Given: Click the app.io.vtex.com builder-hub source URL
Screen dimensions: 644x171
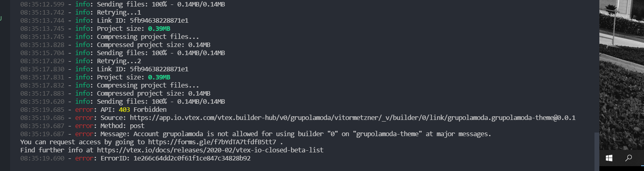Looking at the screenshot, I should click(352, 118).
